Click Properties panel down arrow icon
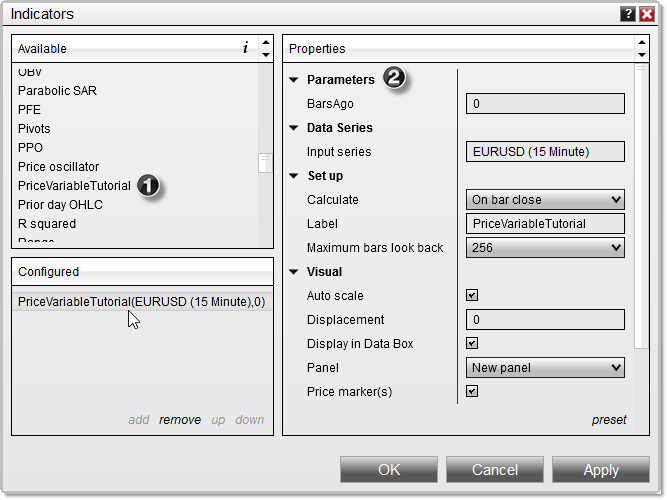The width and height of the screenshot is (667, 500). (641, 54)
